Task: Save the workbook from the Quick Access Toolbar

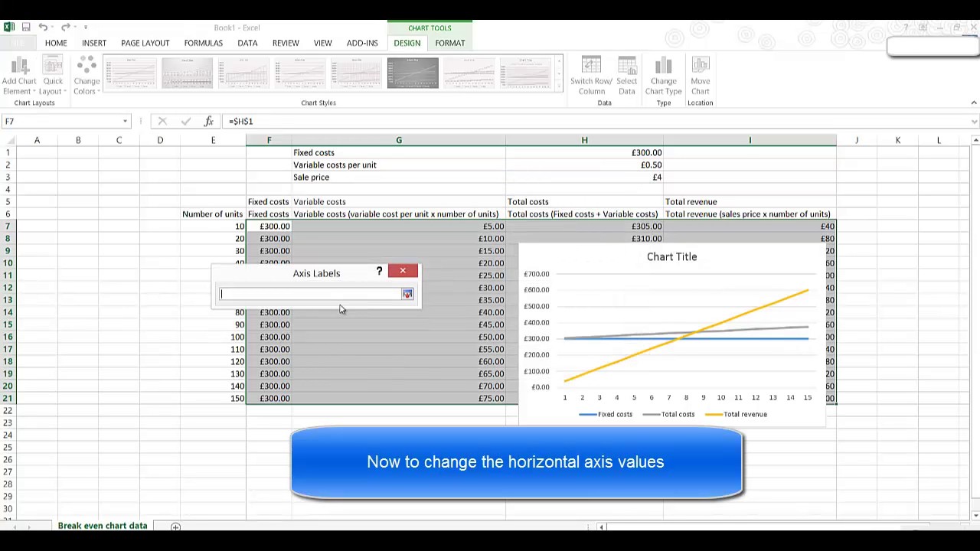Action: pyautogui.click(x=26, y=28)
